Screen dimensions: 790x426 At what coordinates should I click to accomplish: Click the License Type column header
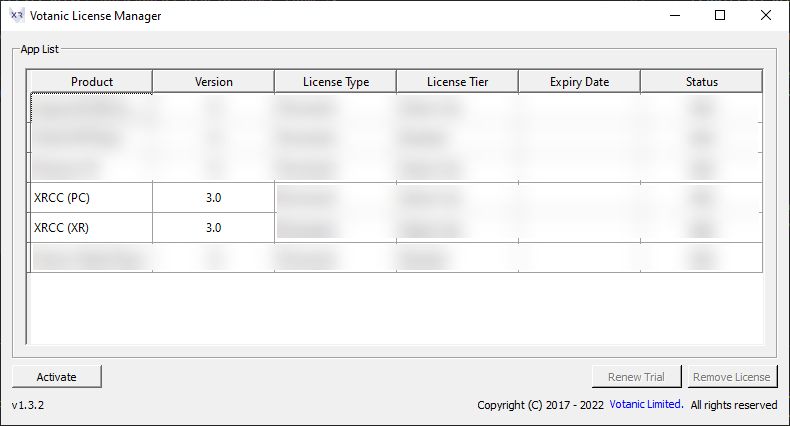335,82
